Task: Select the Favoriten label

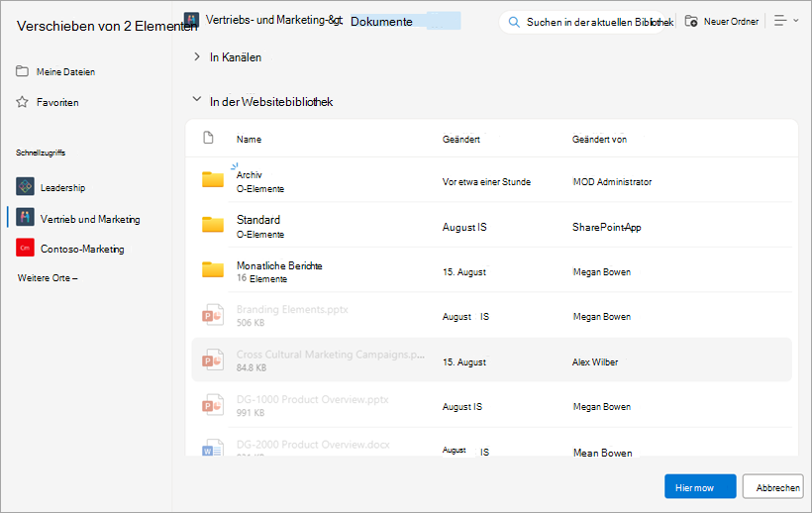Action: coord(57,102)
